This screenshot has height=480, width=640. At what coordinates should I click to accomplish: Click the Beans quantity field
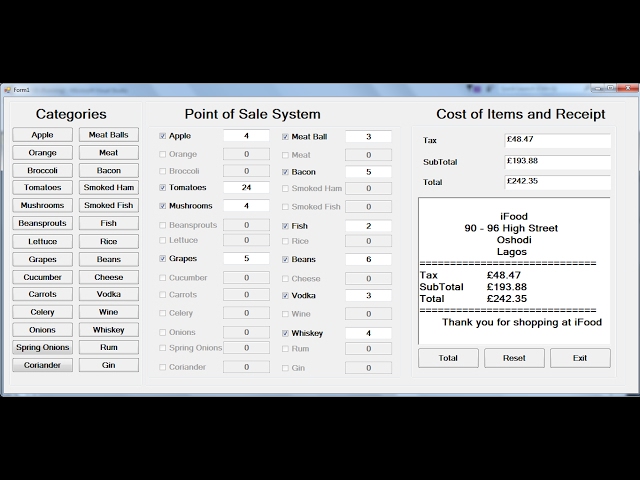click(x=369, y=259)
